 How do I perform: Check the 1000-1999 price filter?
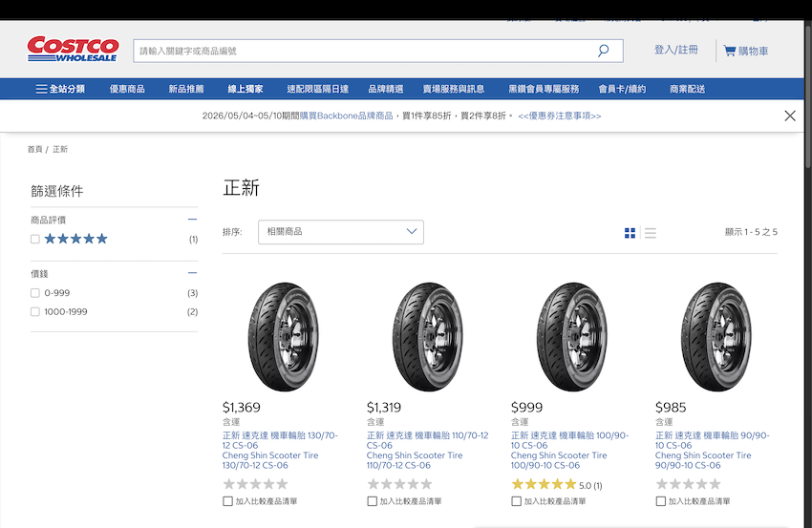(x=35, y=311)
